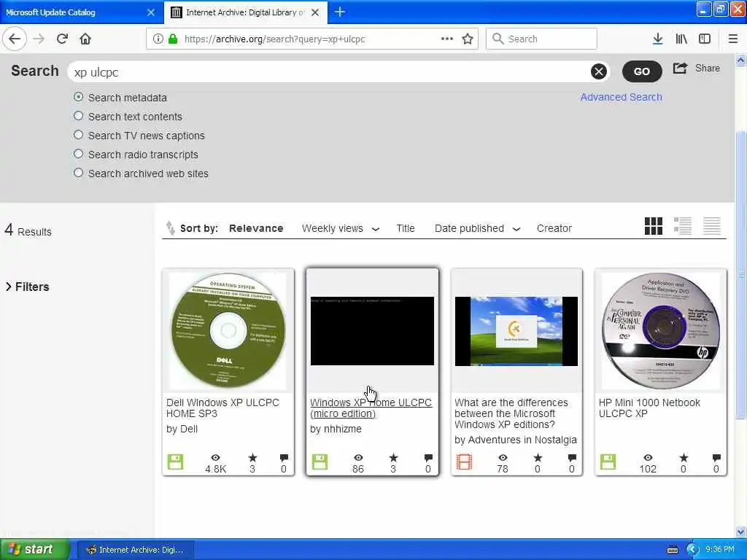The height and width of the screenshot is (560, 747).
Task: Click software floppy icon on HP Mini item
Action: coord(608,462)
